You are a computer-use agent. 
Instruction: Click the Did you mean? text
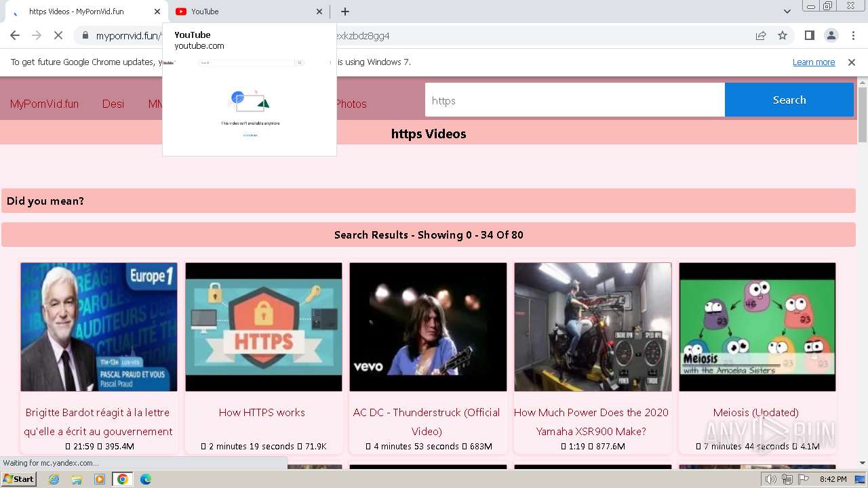point(45,201)
